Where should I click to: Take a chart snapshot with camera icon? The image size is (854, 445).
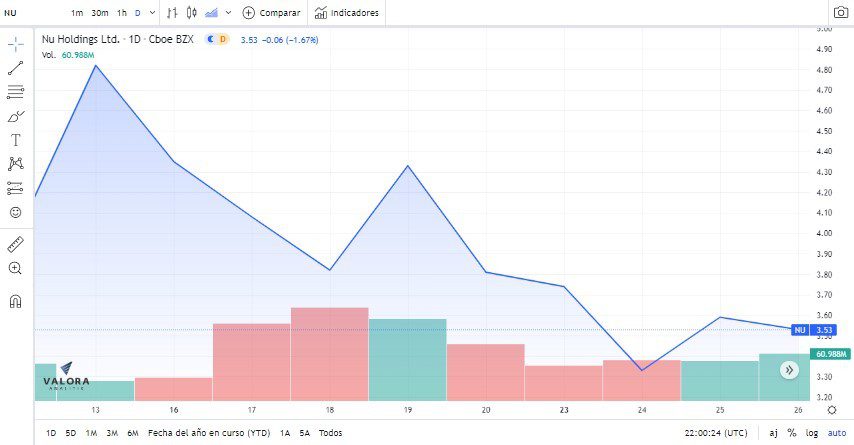[x=841, y=13]
